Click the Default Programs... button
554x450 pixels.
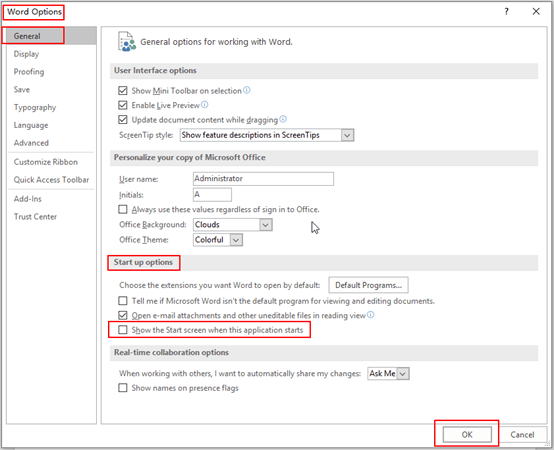click(368, 285)
